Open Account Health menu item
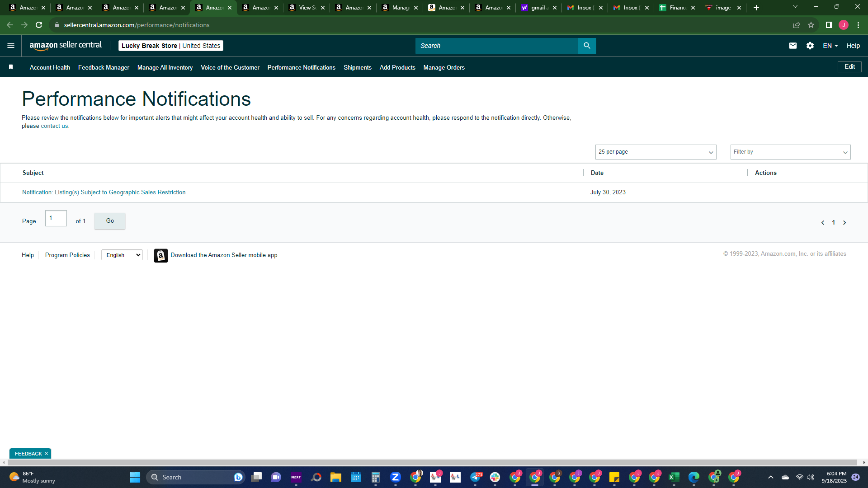The height and width of the screenshot is (488, 868). [50, 67]
